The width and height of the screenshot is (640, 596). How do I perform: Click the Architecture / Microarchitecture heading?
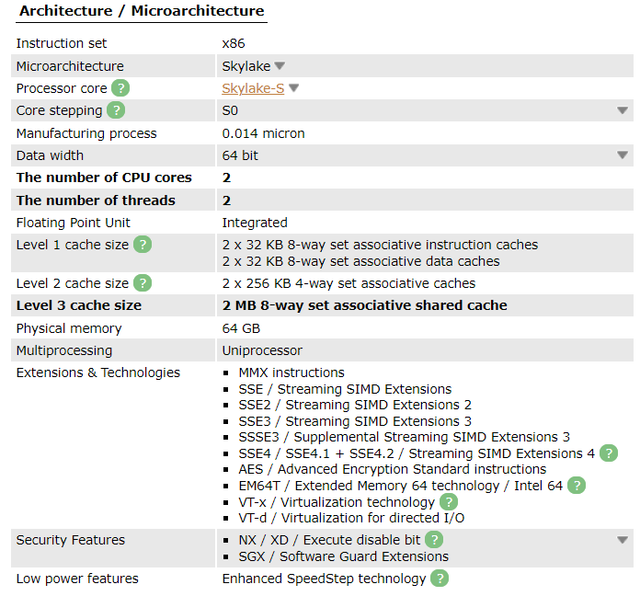click(x=142, y=12)
